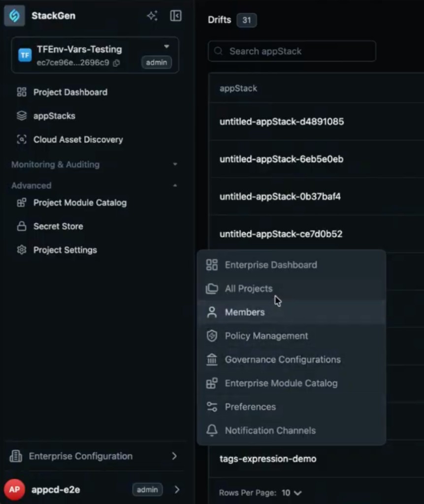424x504 pixels.
Task: Click the Drifts count badge 31
Action: pyautogui.click(x=246, y=20)
